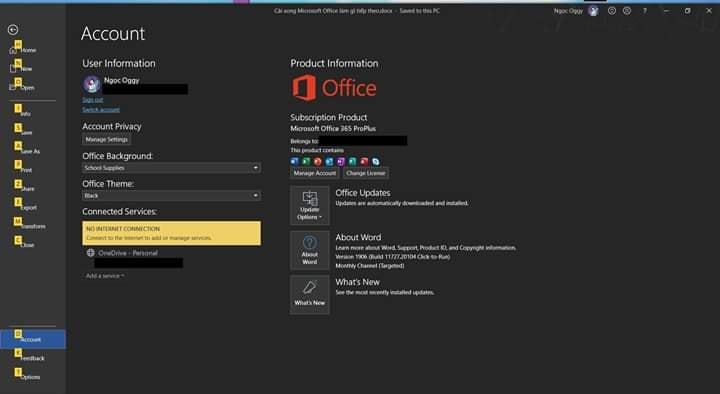Viewport: 720px width, 394px height.
Task: Click the Sign out link
Action: (x=92, y=100)
